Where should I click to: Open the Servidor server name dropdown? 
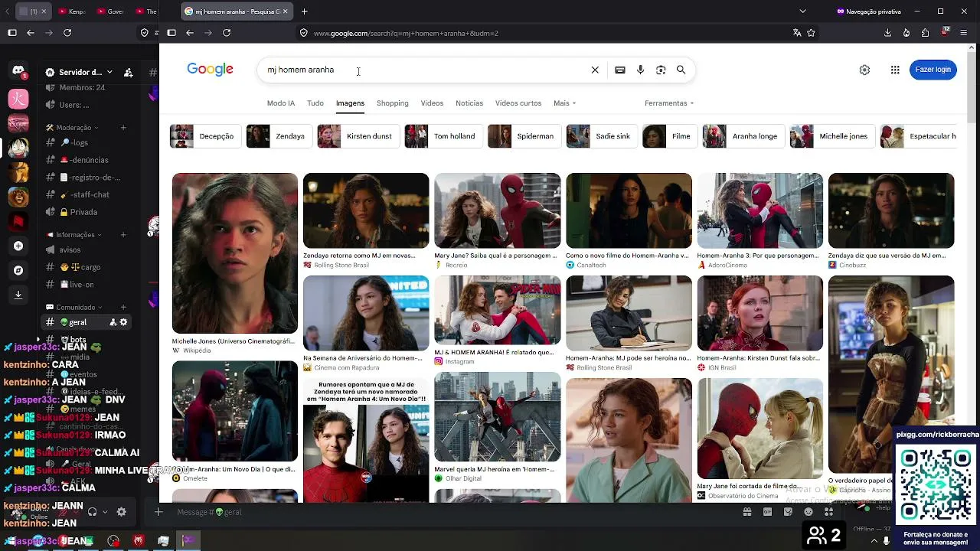pos(79,72)
